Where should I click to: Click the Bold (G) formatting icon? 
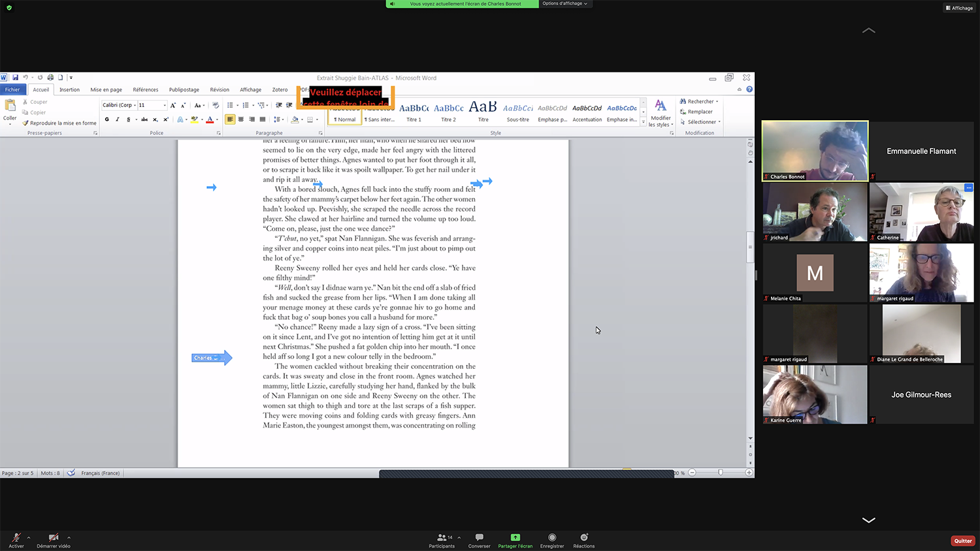(x=107, y=119)
